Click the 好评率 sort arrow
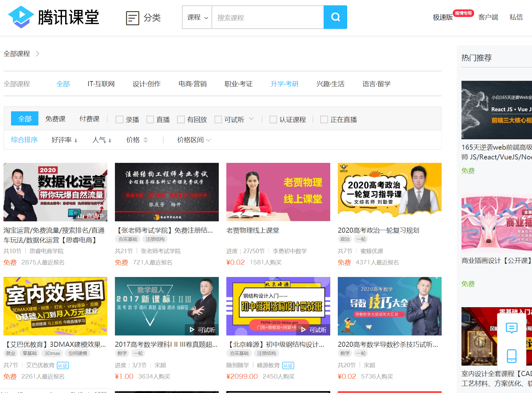532x393 pixels. pyautogui.click(x=76, y=141)
